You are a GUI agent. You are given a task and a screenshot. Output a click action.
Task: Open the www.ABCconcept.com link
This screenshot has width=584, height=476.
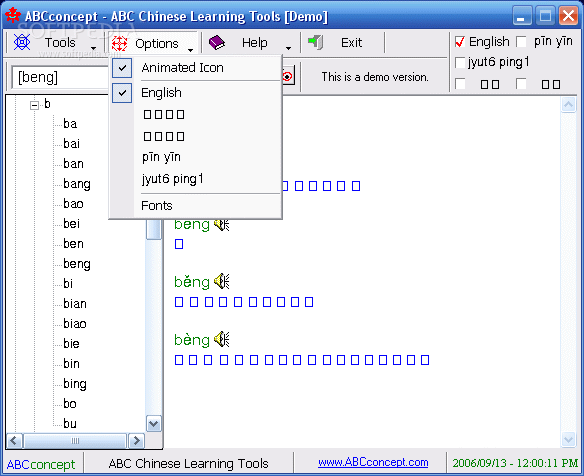373,462
